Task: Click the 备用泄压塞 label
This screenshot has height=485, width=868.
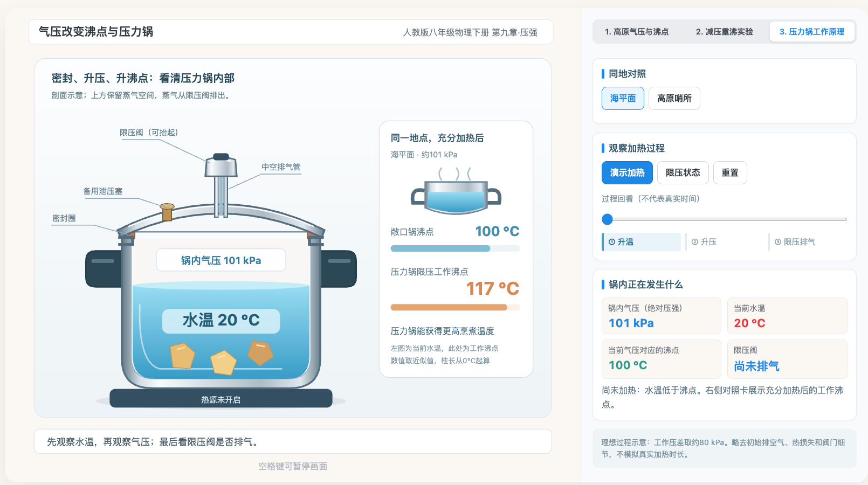Action: pos(102,191)
